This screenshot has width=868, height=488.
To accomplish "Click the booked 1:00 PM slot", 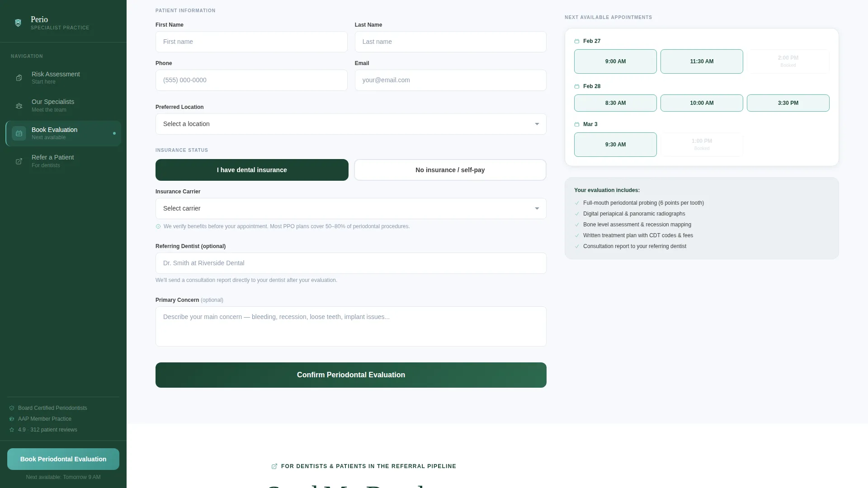I will (x=702, y=145).
